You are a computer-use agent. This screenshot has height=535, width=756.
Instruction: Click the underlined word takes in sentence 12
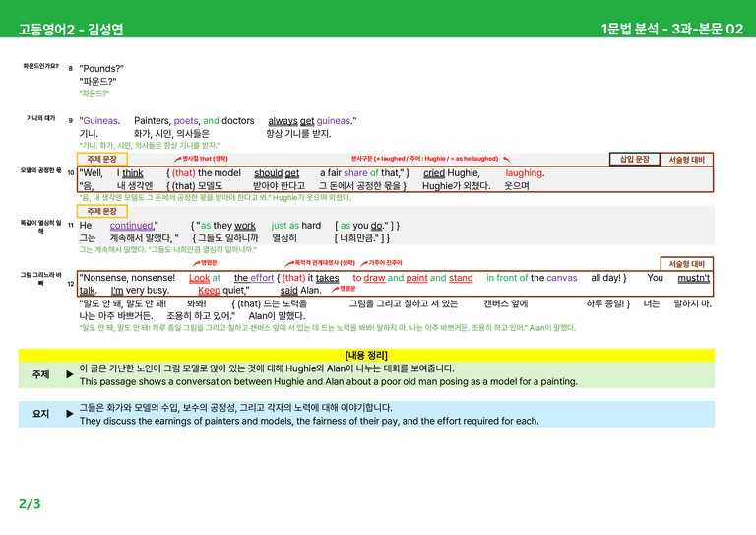tap(328, 278)
